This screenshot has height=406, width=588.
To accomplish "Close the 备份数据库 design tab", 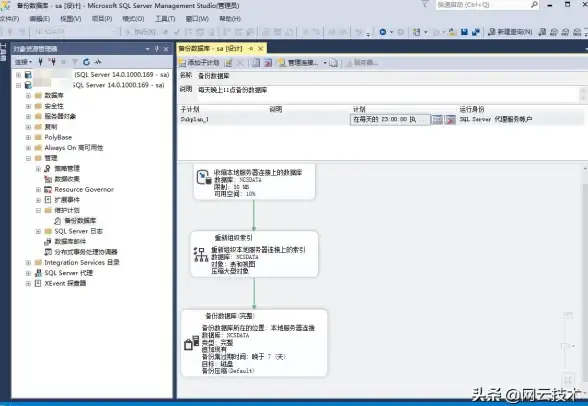I will tap(260, 49).
